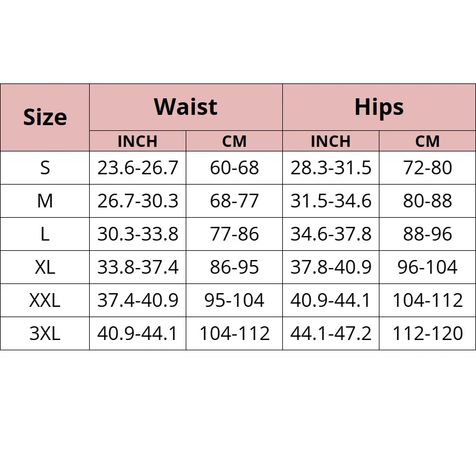The image size is (476, 476).
Task: Select the L size row label
Action: point(45,234)
